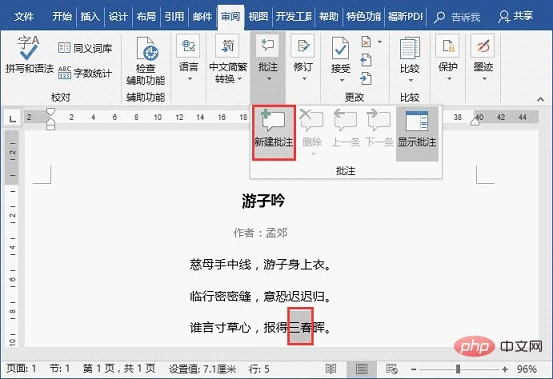This screenshot has height=379, width=553.
Task: Switch to the References (引用) tab
Action: pyautogui.click(x=174, y=16)
